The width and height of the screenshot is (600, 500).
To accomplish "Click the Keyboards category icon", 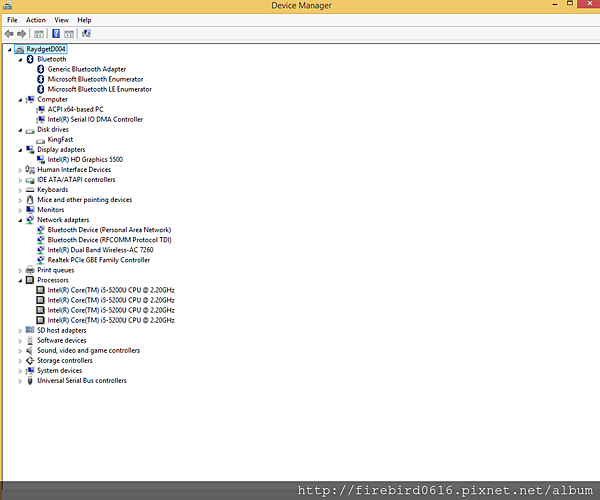I will [30, 190].
